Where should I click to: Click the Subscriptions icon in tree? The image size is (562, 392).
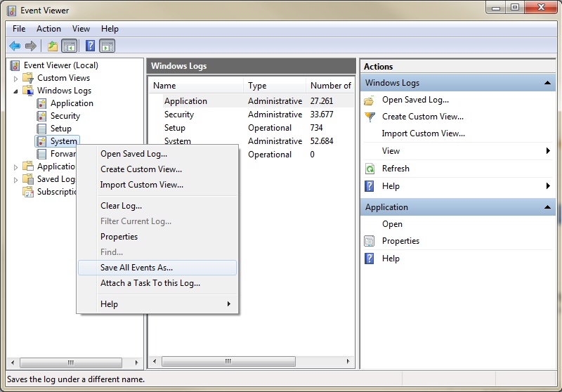tap(28, 192)
